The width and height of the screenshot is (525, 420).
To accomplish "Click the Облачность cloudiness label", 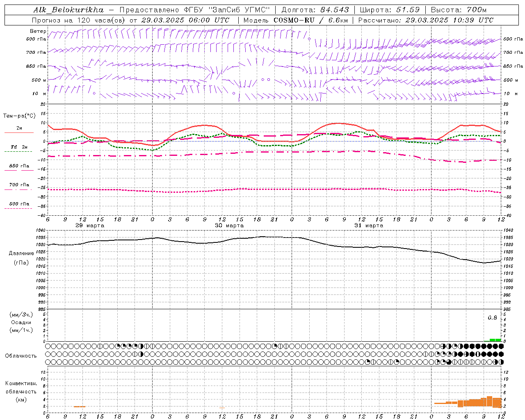I will 21,356.
